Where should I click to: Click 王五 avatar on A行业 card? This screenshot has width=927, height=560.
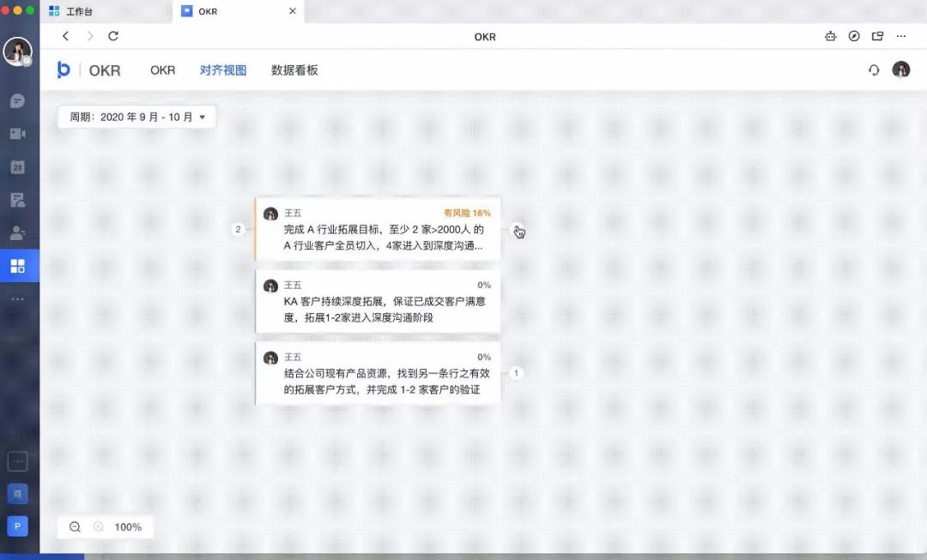[270, 214]
